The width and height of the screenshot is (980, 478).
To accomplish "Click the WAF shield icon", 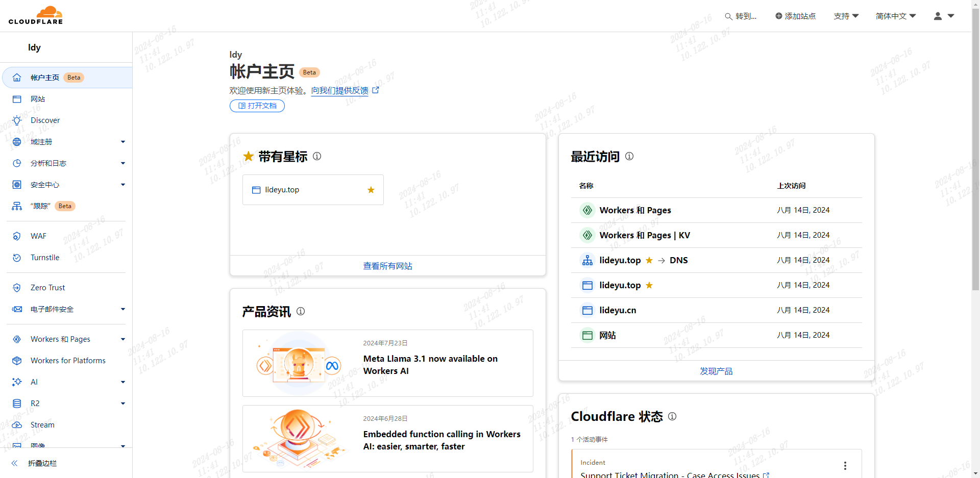I will pos(17,236).
